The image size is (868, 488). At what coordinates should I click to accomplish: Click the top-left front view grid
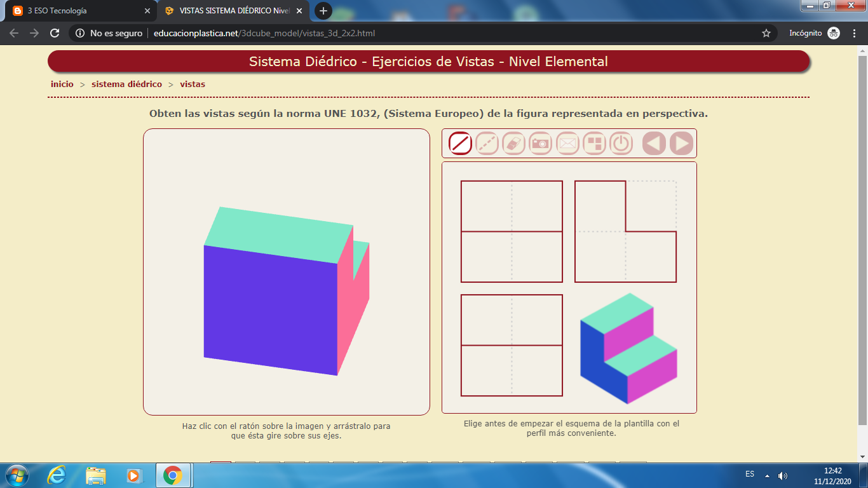[512, 231]
